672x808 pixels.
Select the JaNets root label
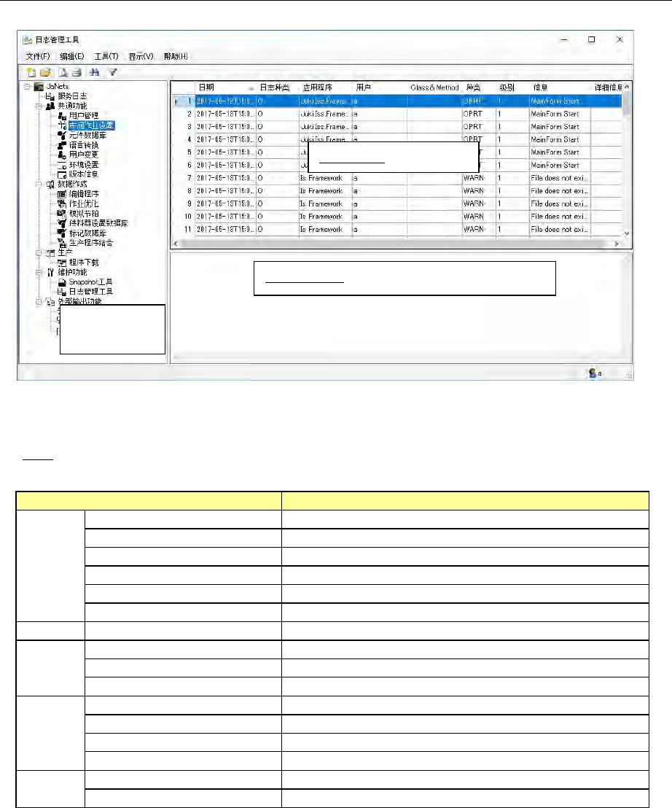click(57, 87)
